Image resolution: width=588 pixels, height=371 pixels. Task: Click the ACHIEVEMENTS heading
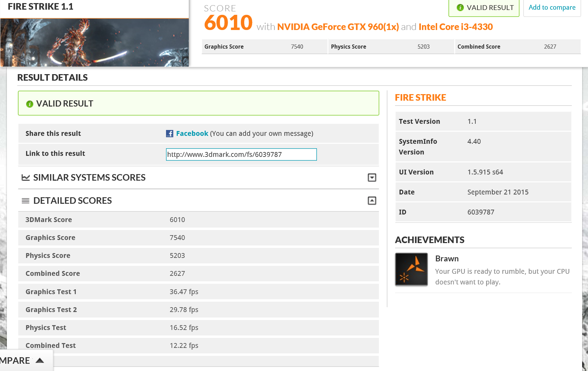[430, 240]
